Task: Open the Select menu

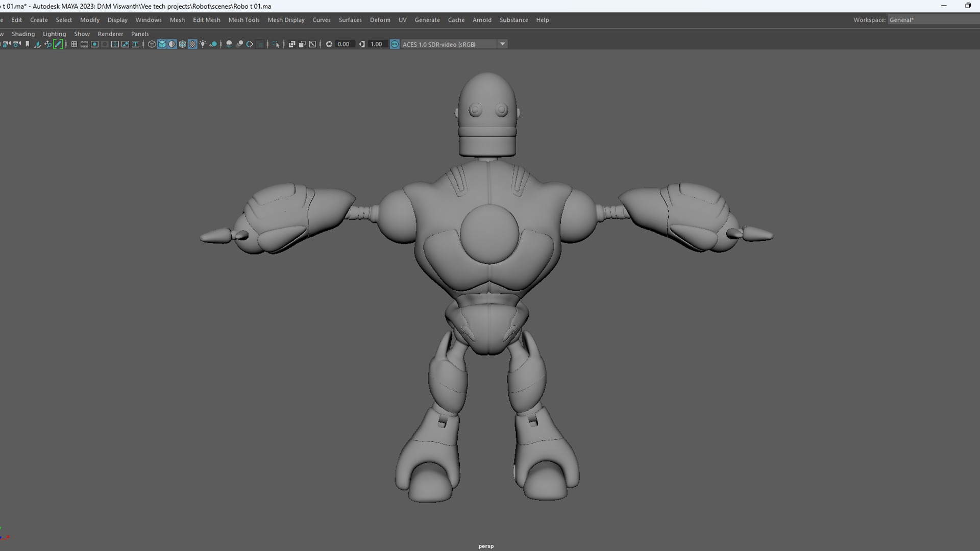Action: pos(64,20)
